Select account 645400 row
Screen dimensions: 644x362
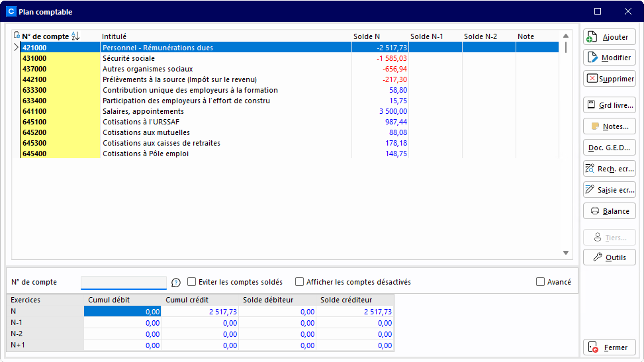pyautogui.click(x=289, y=154)
